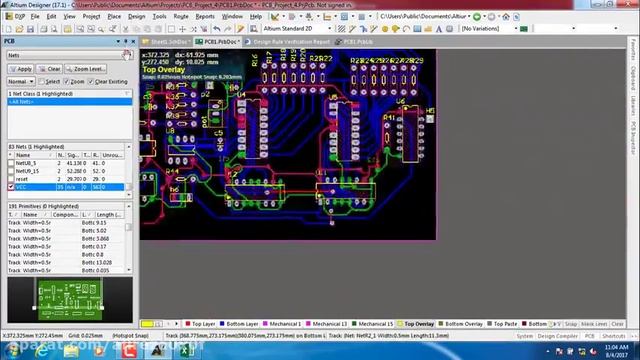Click the Zoom Level button
The height and width of the screenshot is (360, 640).
click(86, 69)
